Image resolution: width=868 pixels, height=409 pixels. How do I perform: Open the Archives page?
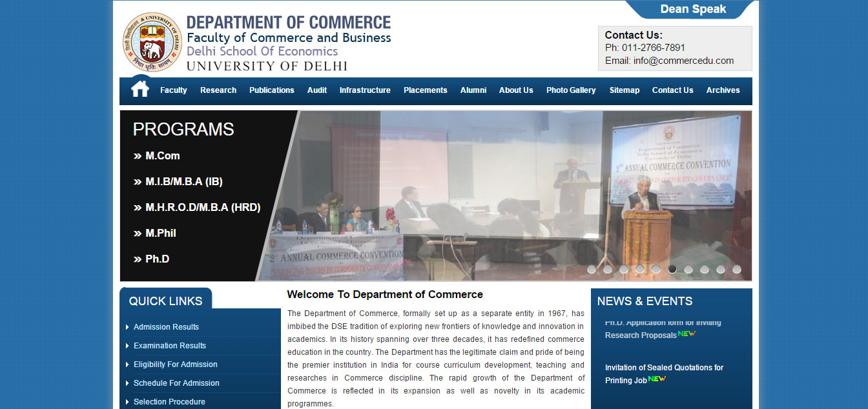tap(723, 90)
